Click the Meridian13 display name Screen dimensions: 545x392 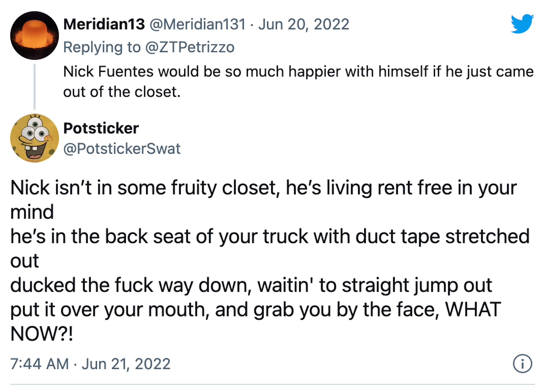pos(104,24)
